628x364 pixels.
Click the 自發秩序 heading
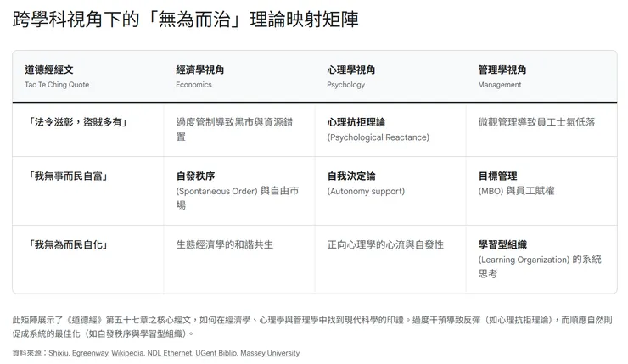[x=195, y=176]
